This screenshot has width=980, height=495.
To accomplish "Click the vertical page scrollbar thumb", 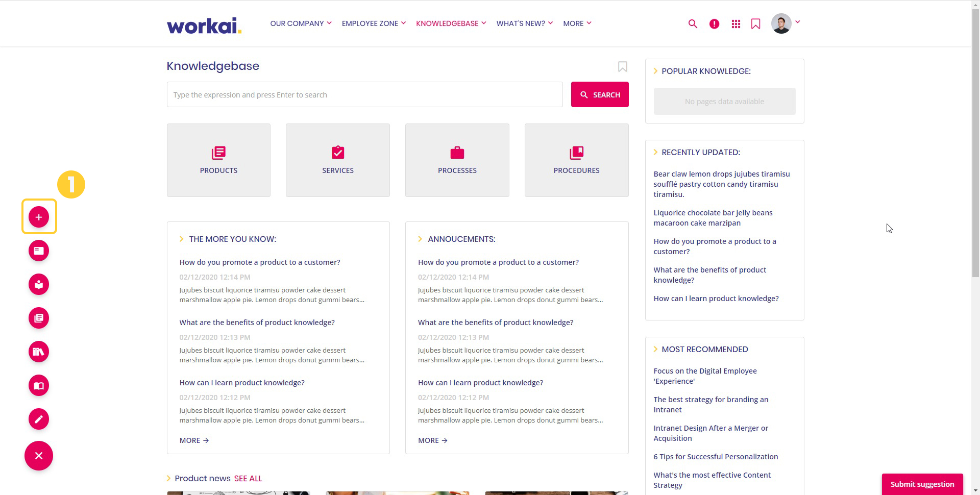I will tap(975, 143).
